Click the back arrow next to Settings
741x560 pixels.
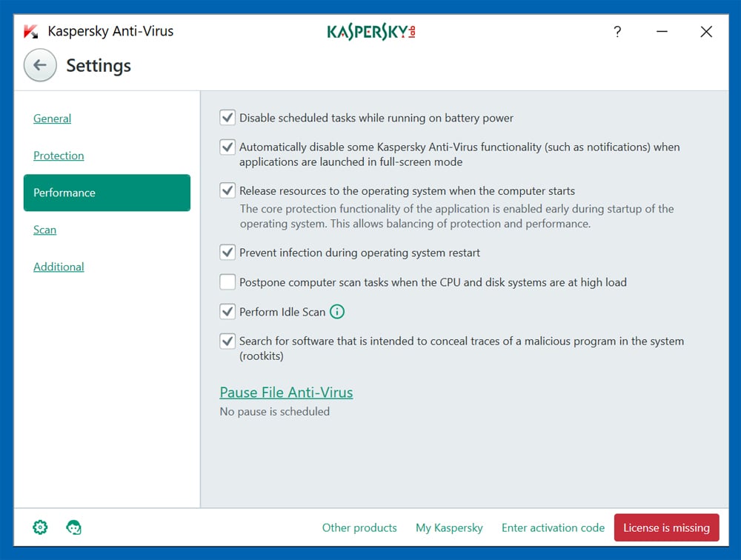pos(40,65)
